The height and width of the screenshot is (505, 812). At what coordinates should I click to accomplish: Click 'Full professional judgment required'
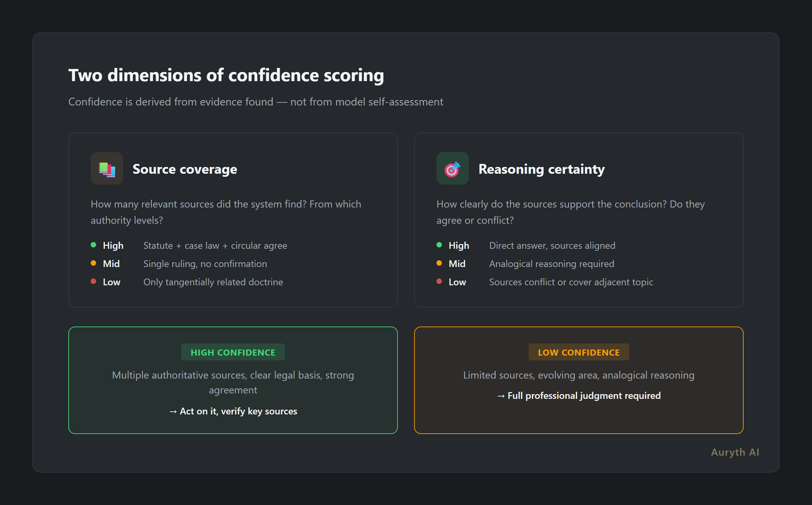[579, 395]
